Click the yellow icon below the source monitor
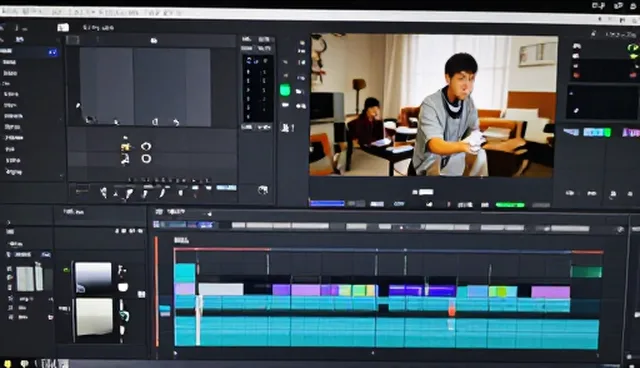The image size is (640, 368). click(125, 147)
